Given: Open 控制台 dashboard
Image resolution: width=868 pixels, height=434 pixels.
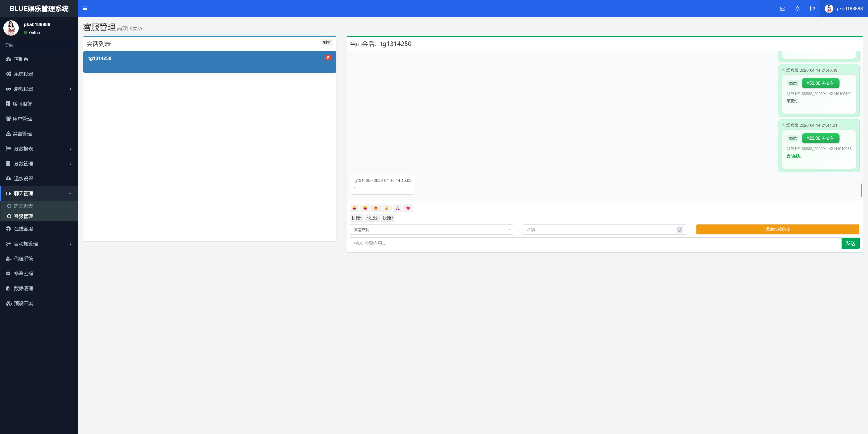Looking at the screenshot, I should [39, 59].
